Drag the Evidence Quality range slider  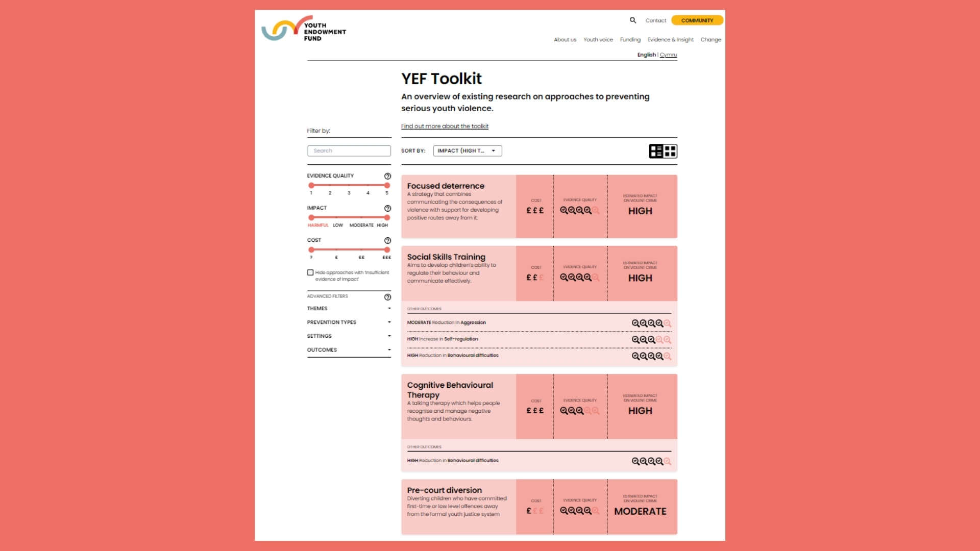(311, 185)
